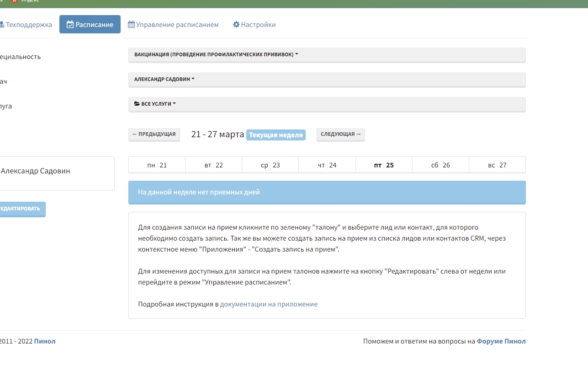Click the calendar-check icon on Расписание
588x376 pixels.
tap(70, 25)
